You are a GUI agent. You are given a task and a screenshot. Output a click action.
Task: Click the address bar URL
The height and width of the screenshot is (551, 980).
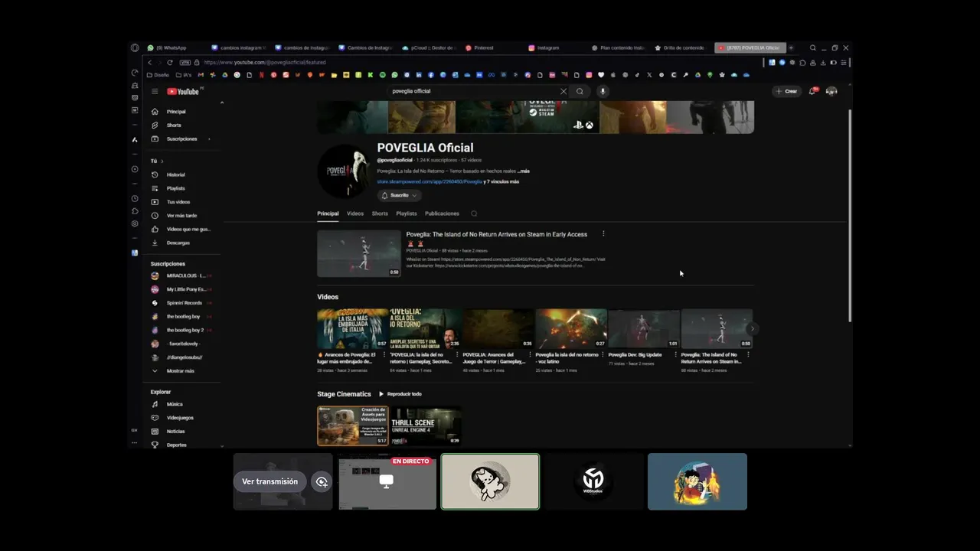pyautogui.click(x=265, y=62)
